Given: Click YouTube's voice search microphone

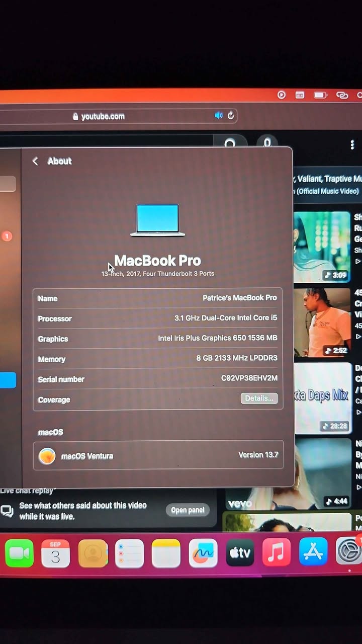Looking at the screenshot, I should coord(267,142).
